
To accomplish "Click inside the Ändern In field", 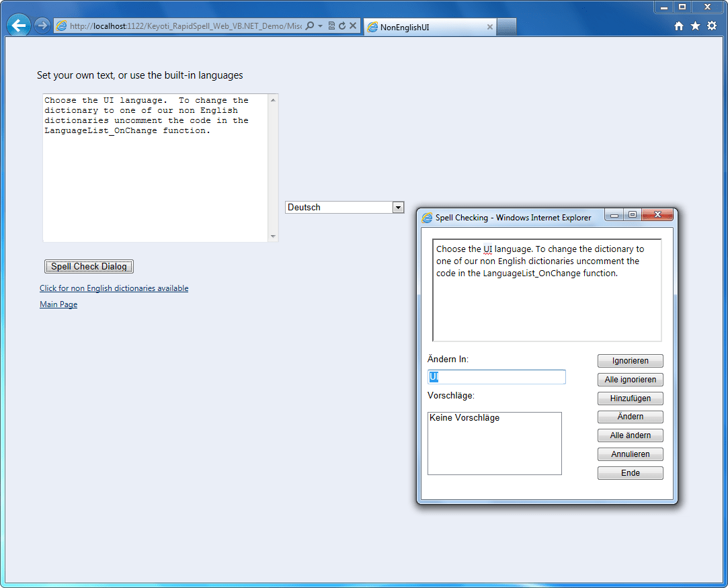I will click(x=496, y=376).
